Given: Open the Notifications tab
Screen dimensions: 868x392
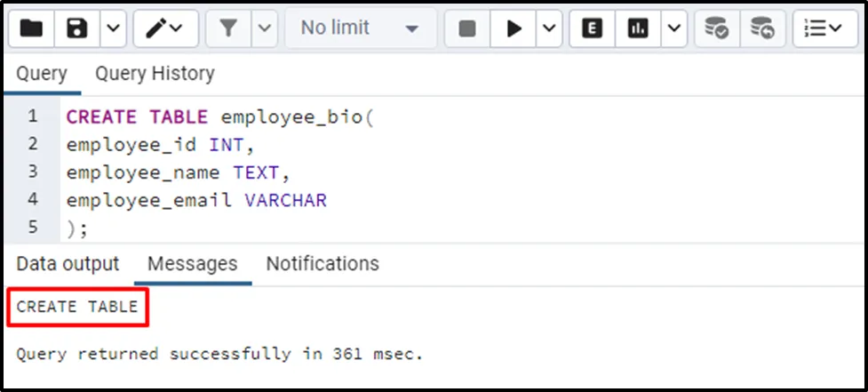Looking at the screenshot, I should click(x=323, y=264).
